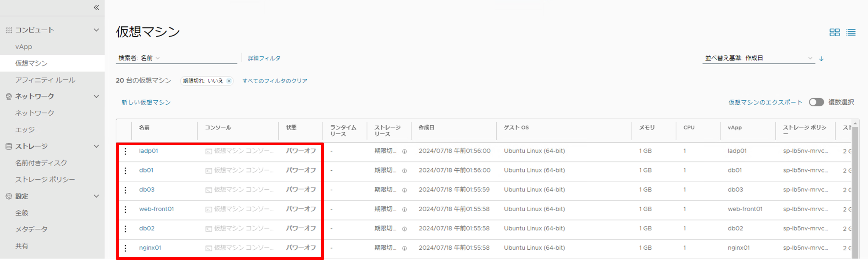
Task: Open the web-front01 virtual machine link
Action: pyautogui.click(x=157, y=209)
